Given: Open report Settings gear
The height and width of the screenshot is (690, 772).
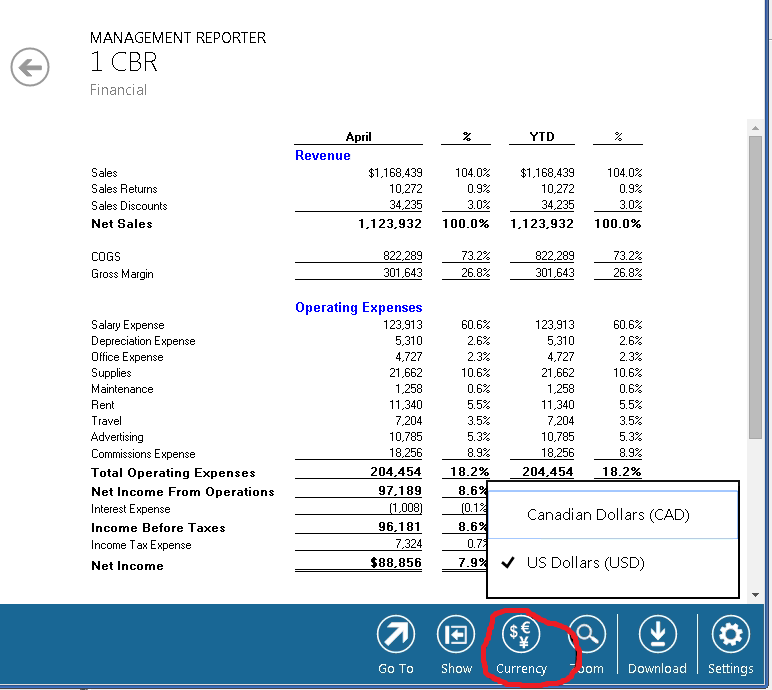Looking at the screenshot, I should pyautogui.click(x=731, y=634).
